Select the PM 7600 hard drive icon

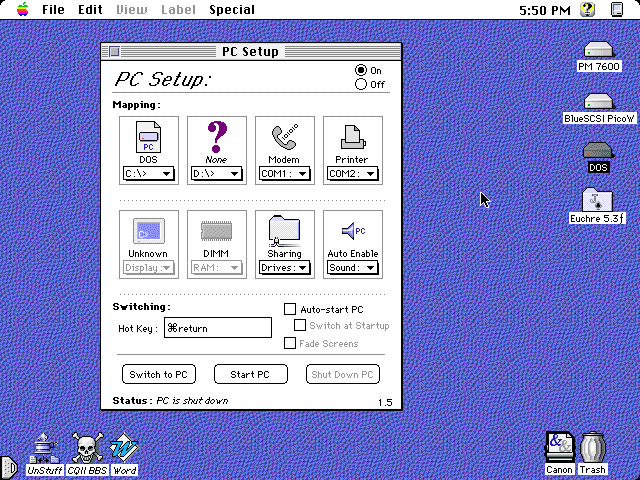click(599, 50)
